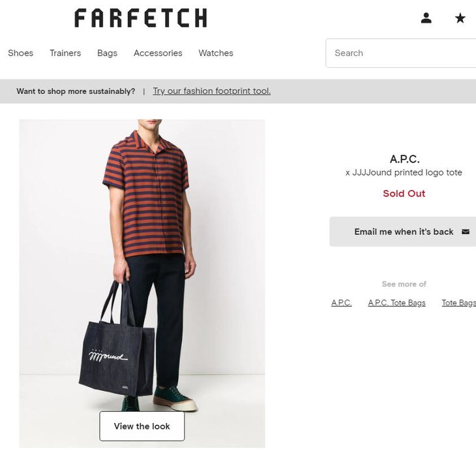Visit the A.P.C. Tote Bags link

pos(396,303)
